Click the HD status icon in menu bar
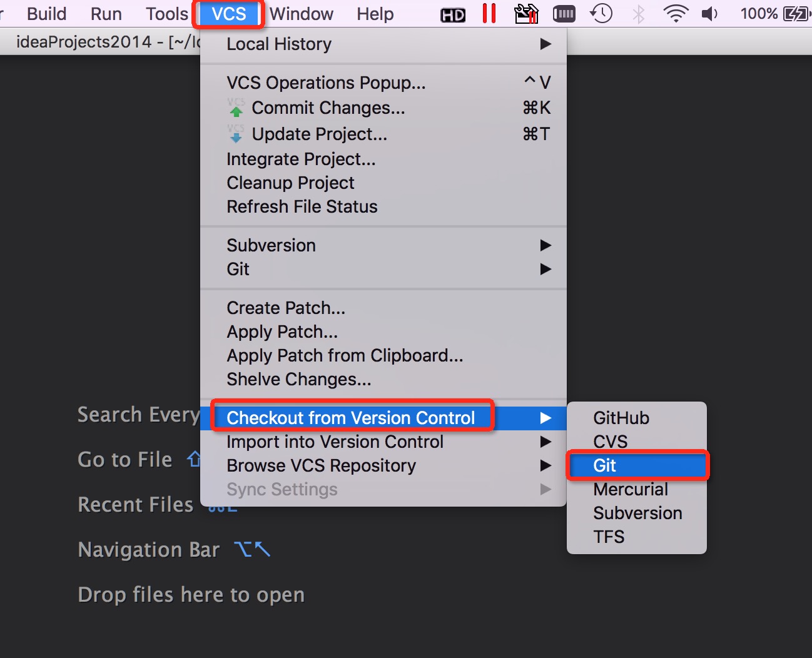The width and height of the screenshot is (812, 658). [x=453, y=14]
